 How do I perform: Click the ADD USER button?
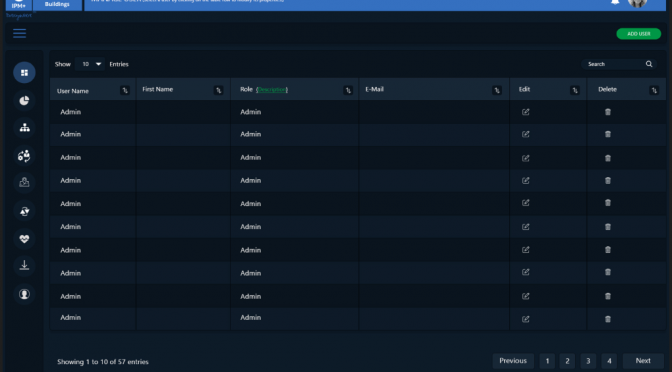tap(639, 34)
